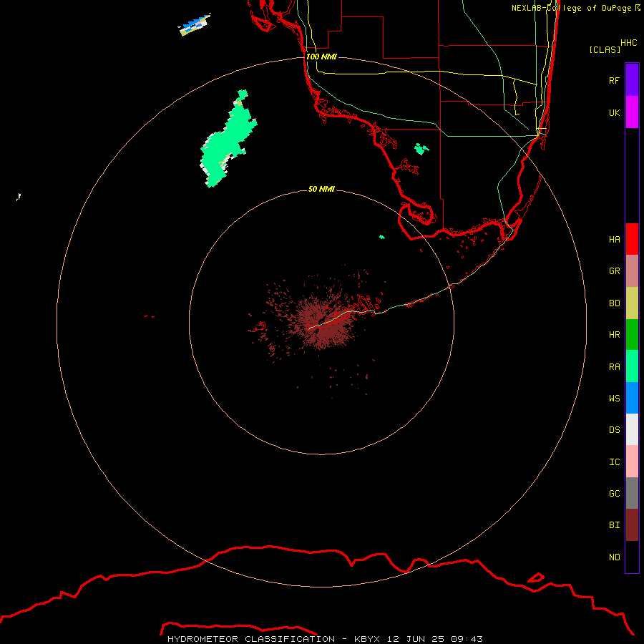Click the IC light pink legend swatch
This screenshot has height=644, width=644.
coord(632,462)
